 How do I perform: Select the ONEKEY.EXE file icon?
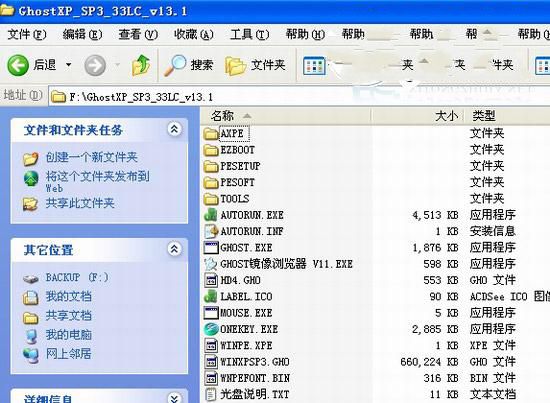[x=211, y=329]
